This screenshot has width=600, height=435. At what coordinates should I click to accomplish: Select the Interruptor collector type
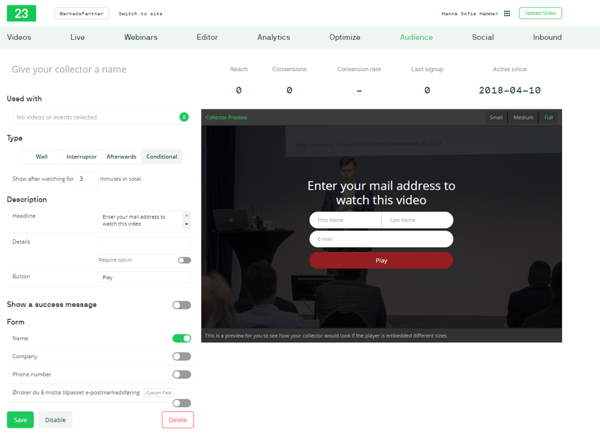81,157
